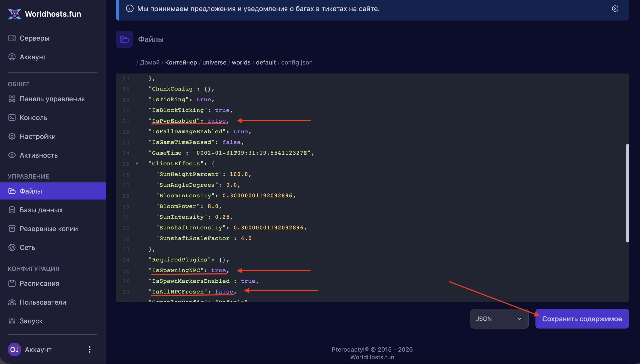
Task: Click the IsPvpEnabled false value
Action: 217,121
